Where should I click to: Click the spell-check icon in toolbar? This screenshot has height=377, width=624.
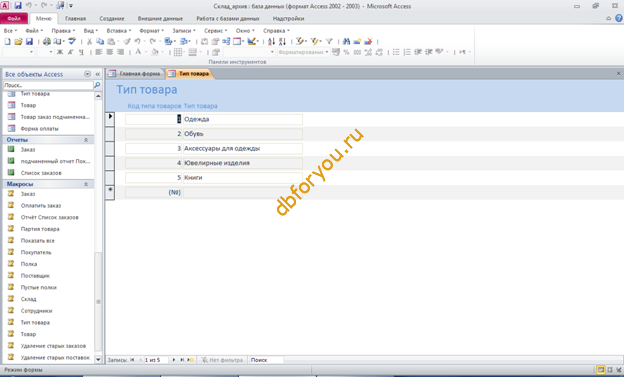72,41
